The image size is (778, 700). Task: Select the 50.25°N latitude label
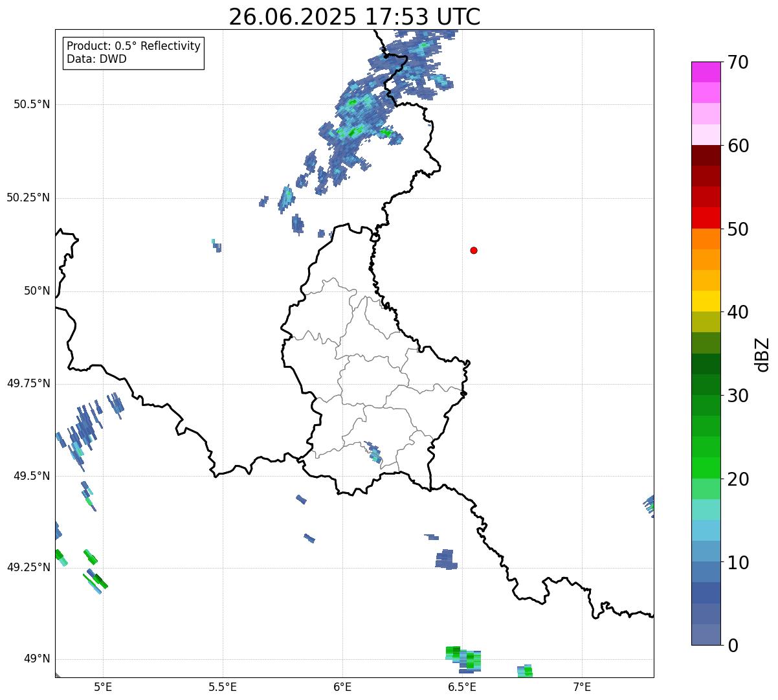pos(28,198)
